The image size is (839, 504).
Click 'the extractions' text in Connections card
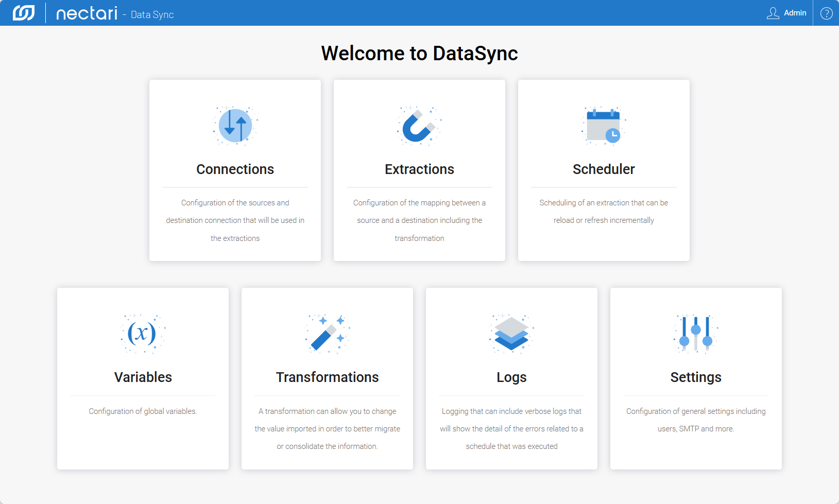click(235, 238)
